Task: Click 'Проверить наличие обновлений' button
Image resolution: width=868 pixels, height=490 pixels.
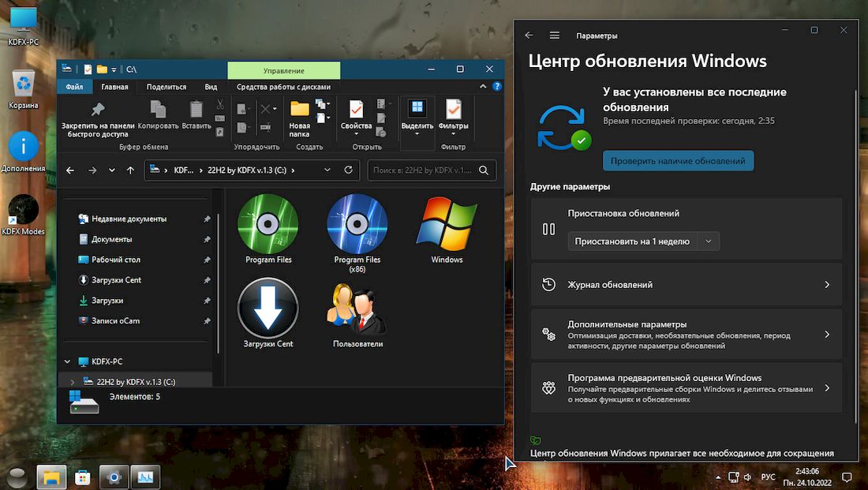Action: (x=678, y=161)
